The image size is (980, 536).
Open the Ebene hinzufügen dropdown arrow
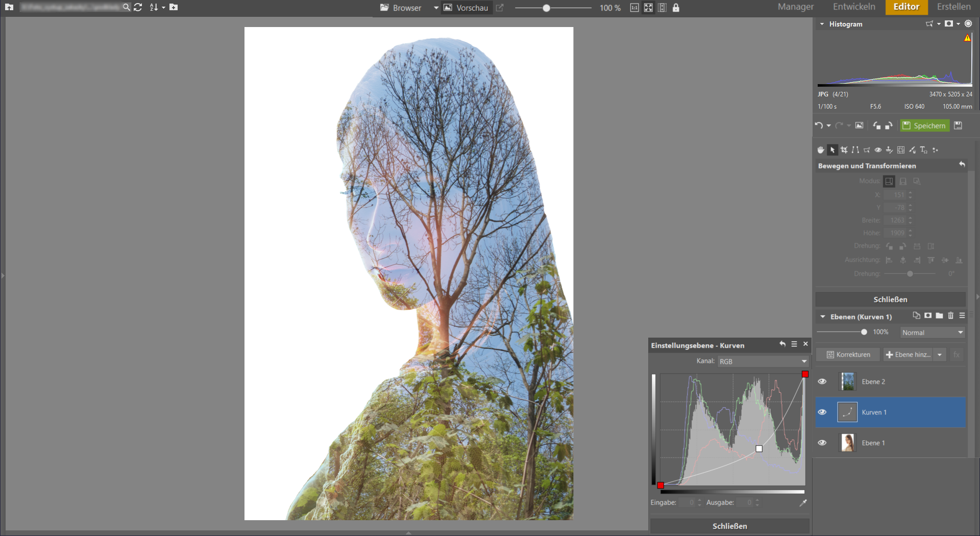click(940, 354)
